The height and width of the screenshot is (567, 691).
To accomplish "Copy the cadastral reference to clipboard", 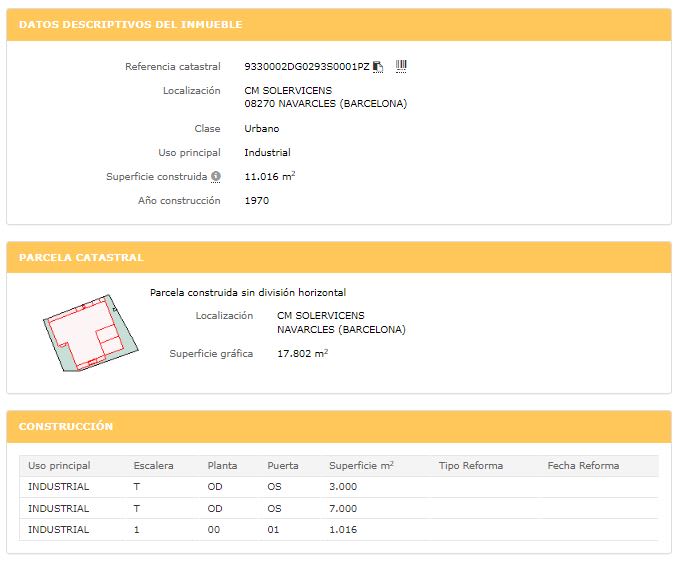I will (379, 67).
